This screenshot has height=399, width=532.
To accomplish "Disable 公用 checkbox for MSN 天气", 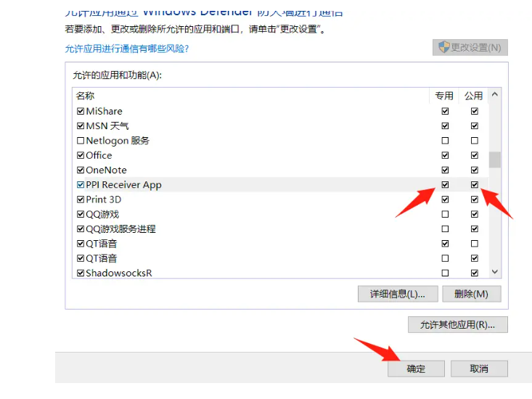I will [x=474, y=126].
